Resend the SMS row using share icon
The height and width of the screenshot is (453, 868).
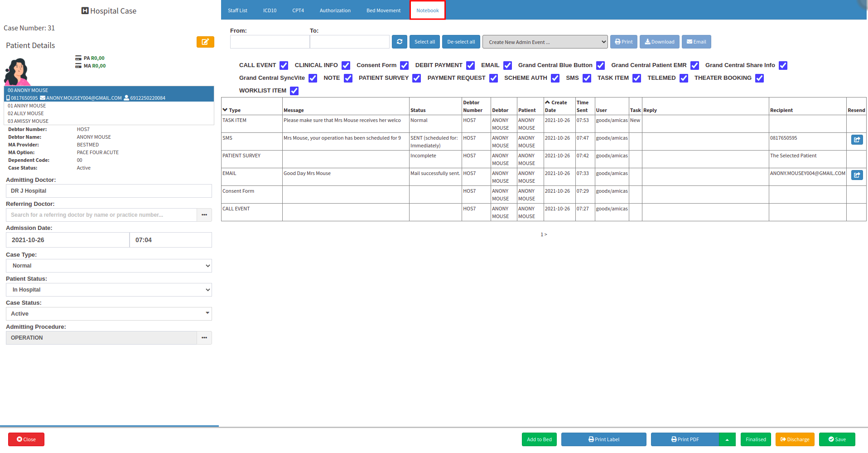857,140
